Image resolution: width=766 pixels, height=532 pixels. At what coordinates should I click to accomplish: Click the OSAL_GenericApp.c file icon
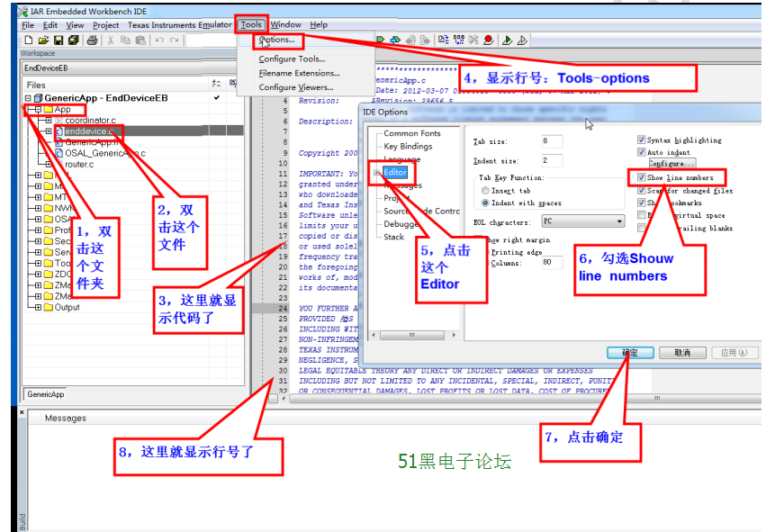click(59, 153)
